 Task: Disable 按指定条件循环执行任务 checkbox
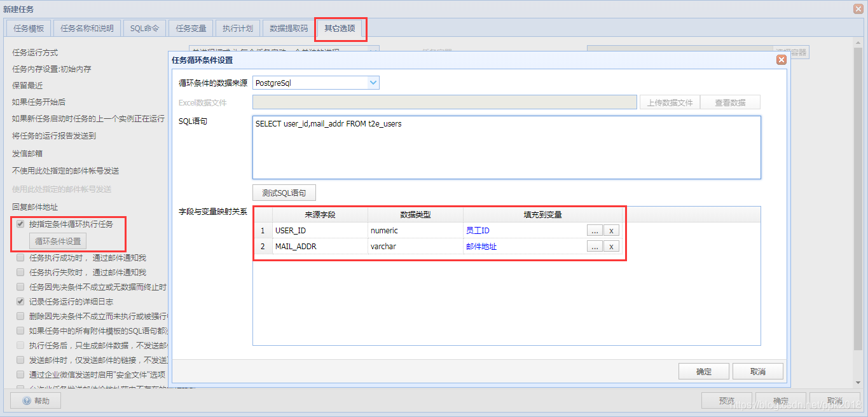(x=19, y=223)
